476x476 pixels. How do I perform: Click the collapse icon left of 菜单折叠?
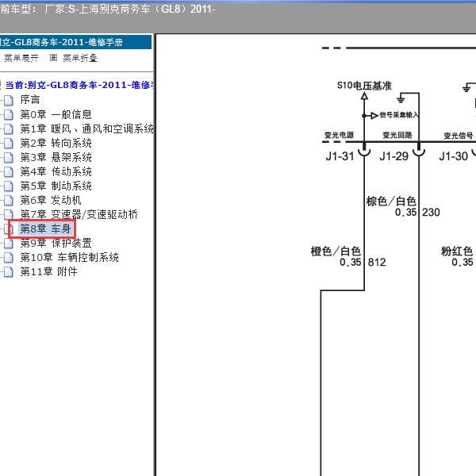coord(53,58)
